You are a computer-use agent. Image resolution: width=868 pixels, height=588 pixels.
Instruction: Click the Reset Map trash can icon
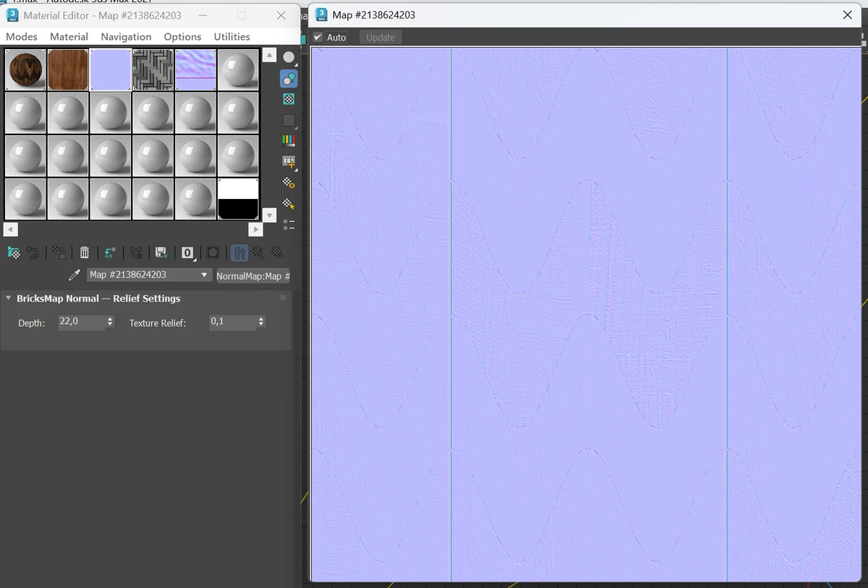(x=85, y=252)
